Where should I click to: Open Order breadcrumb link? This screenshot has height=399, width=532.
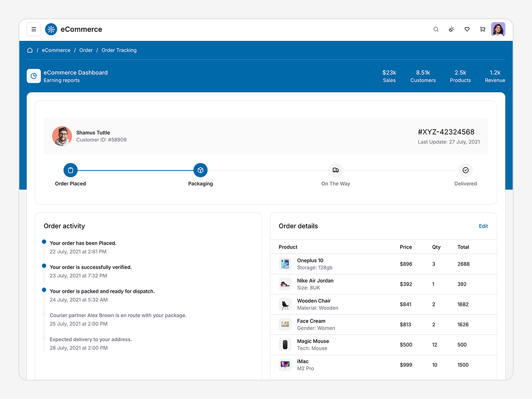click(x=86, y=50)
